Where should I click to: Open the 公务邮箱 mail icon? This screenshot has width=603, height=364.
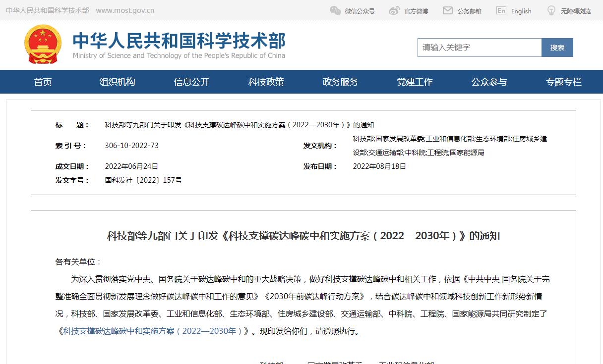(448, 10)
